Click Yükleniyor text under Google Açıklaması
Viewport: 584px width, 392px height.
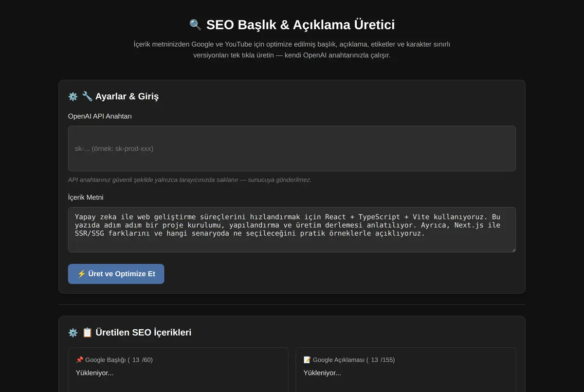point(322,373)
